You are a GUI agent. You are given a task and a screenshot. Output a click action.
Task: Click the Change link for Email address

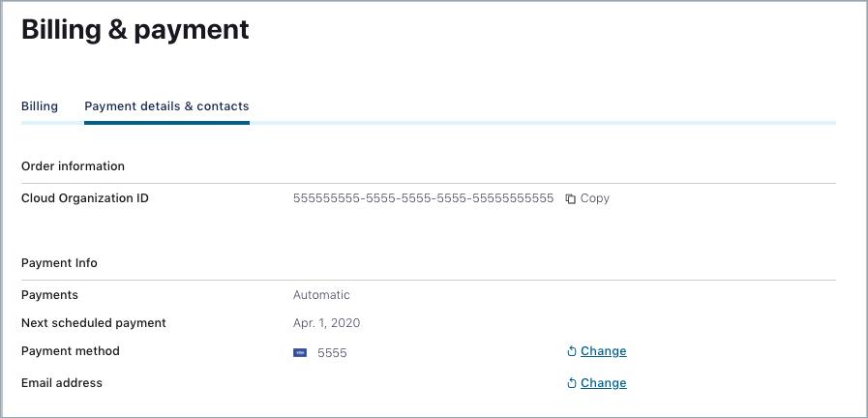603,383
